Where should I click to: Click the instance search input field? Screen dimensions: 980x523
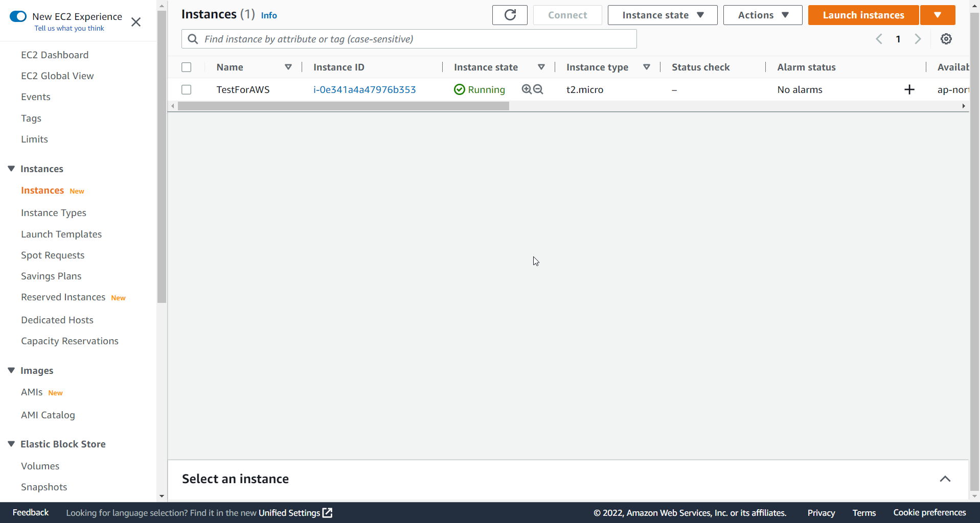408,38
